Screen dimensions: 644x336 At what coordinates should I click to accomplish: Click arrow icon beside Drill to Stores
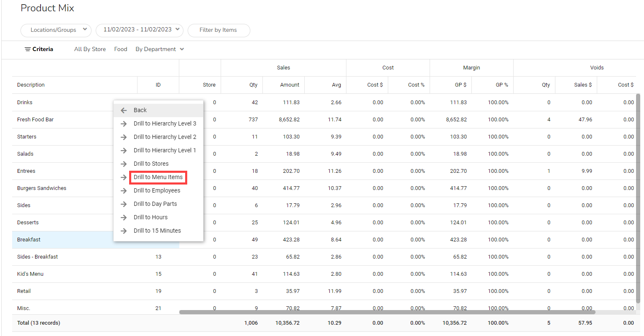click(x=124, y=164)
